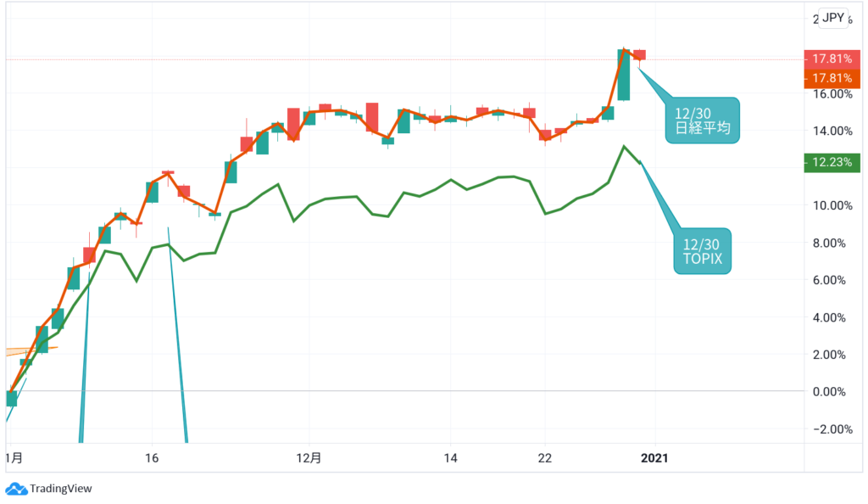Select the 1月 date label
Screen dimensions: 868x504
coord(15,458)
